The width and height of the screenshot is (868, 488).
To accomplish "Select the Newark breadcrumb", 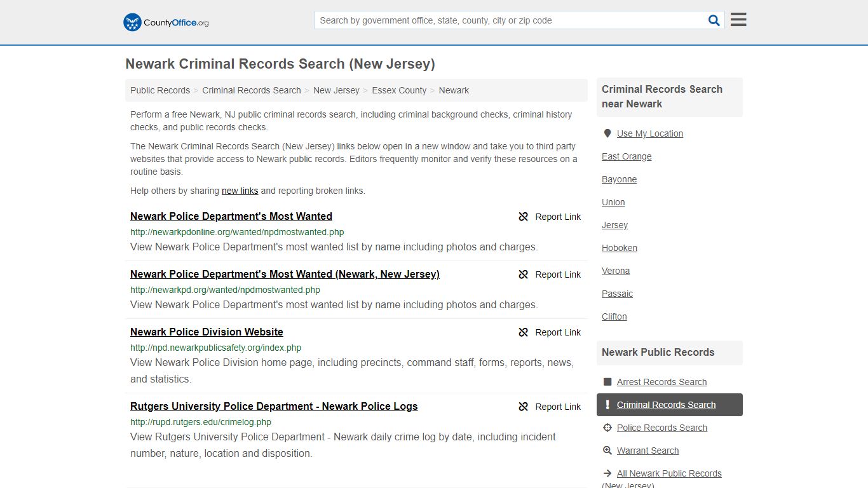I will click(454, 90).
